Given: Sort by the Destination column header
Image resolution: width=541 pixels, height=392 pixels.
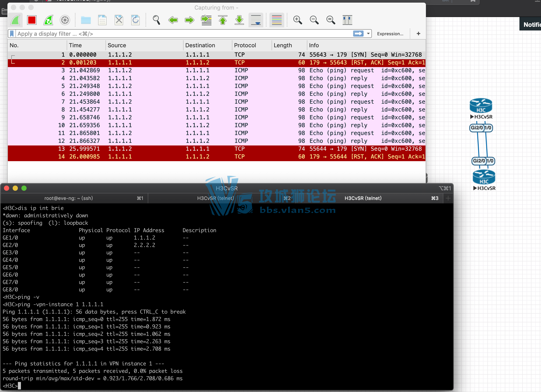Looking at the screenshot, I should 208,45.
